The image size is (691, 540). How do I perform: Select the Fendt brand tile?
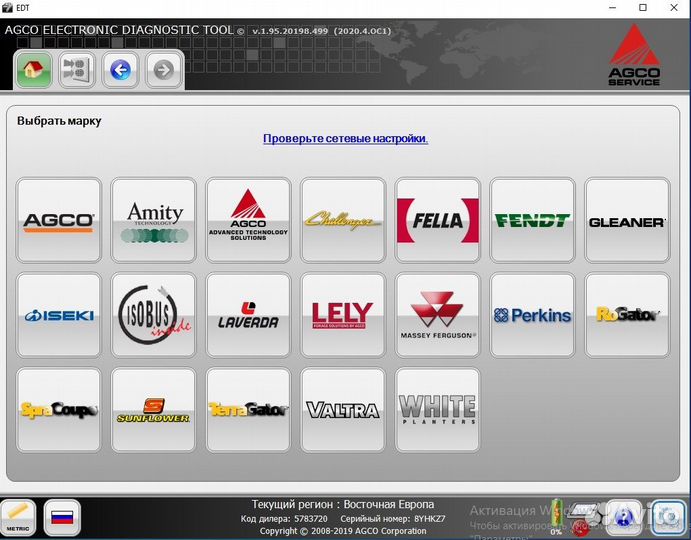(532, 220)
